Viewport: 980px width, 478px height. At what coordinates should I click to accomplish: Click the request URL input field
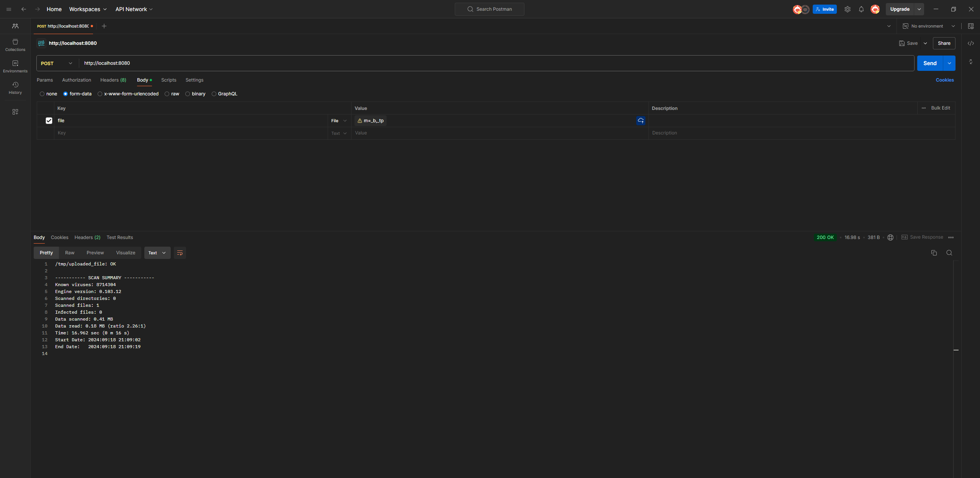497,63
